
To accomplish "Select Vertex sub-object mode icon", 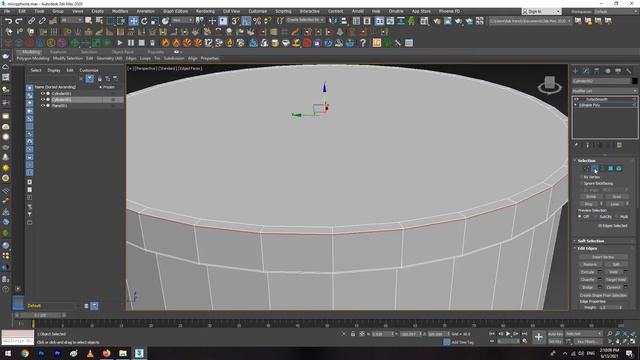I will tap(587, 168).
